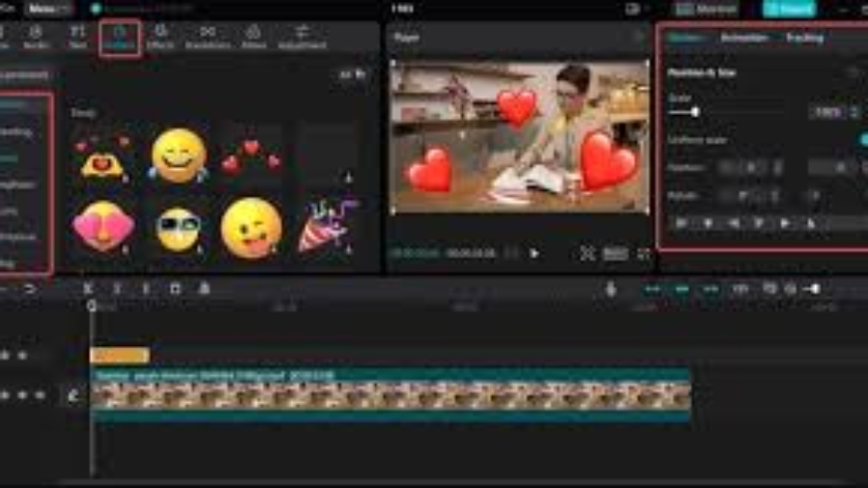
Task: Open the Transitions panel icon
Action: (x=207, y=38)
